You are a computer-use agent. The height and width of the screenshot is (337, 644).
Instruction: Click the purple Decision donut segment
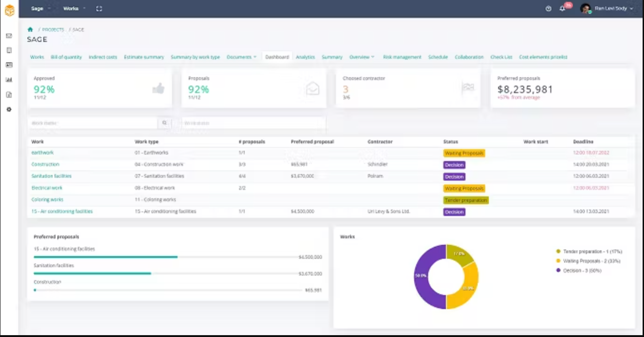coord(422,277)
